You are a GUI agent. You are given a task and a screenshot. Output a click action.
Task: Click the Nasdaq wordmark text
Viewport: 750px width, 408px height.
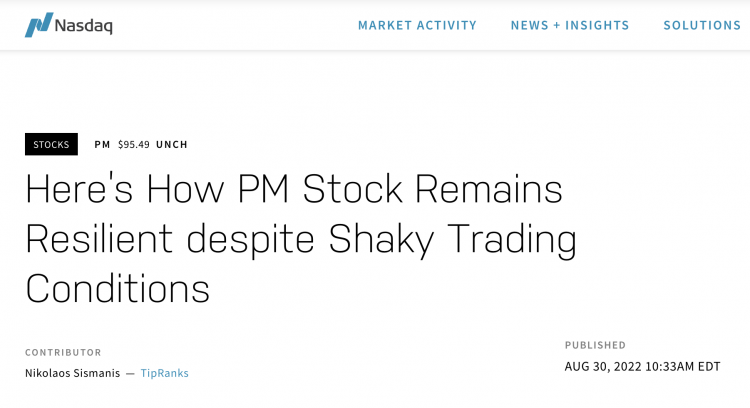(x=84, y=26)
